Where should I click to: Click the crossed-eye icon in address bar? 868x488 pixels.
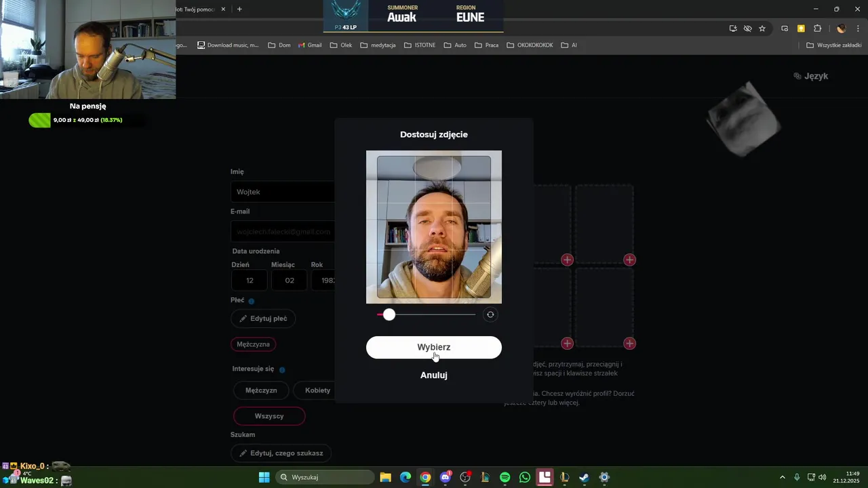[x=747, y=28]
